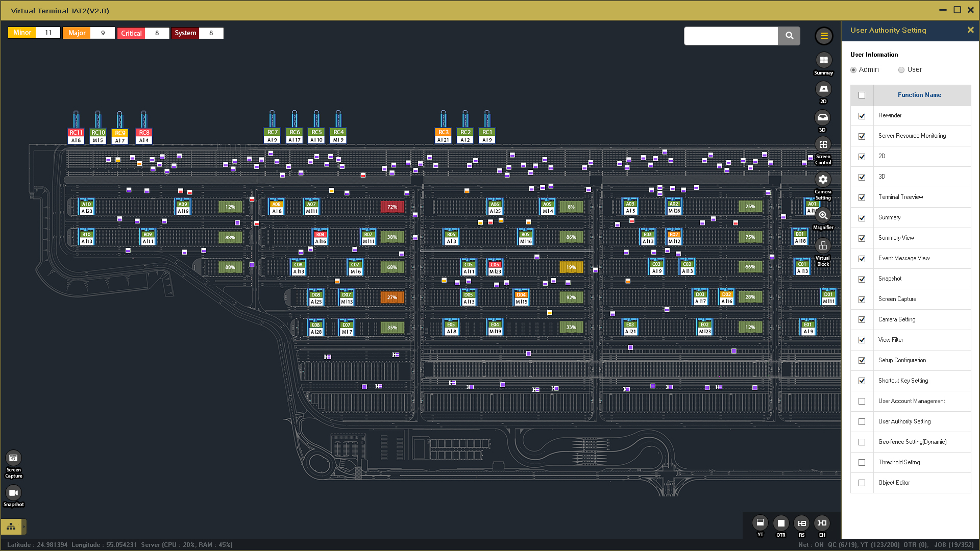Select the User radio button
980x551 pixels.
point(901,70)
